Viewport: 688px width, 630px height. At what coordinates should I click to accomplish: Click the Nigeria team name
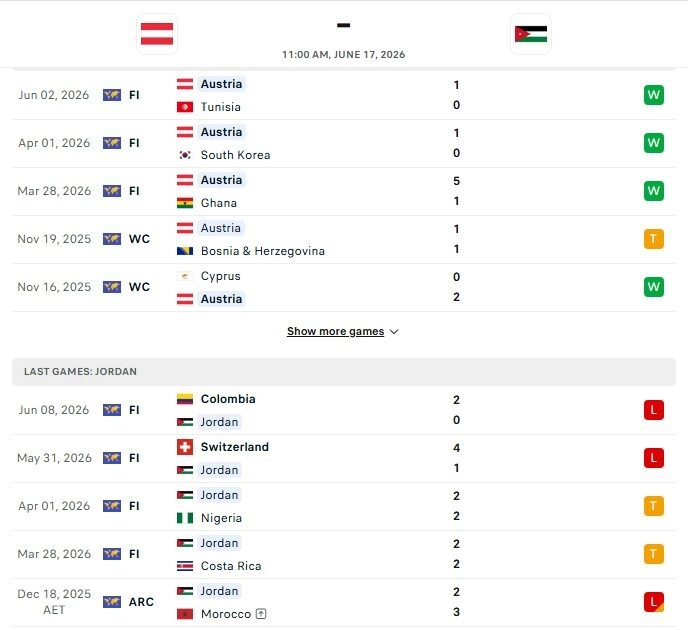click(221, 518)
